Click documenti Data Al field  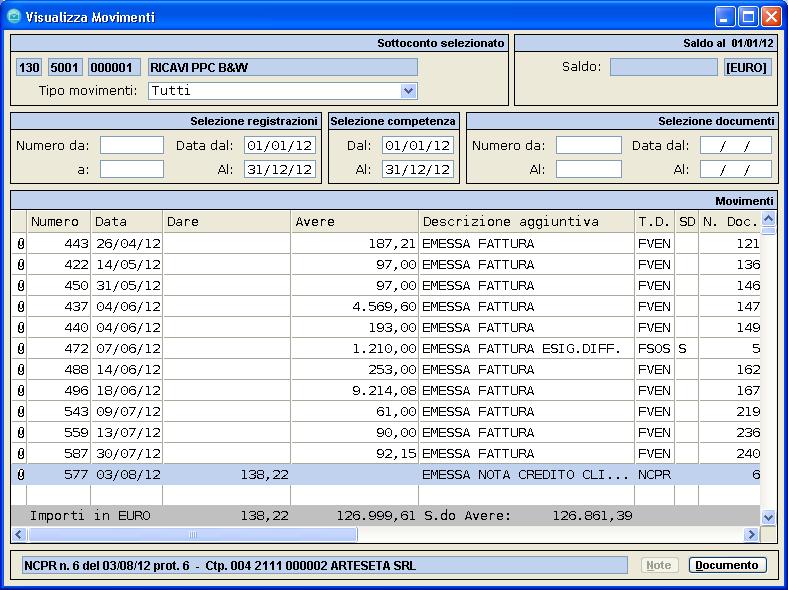click(736, 169)
